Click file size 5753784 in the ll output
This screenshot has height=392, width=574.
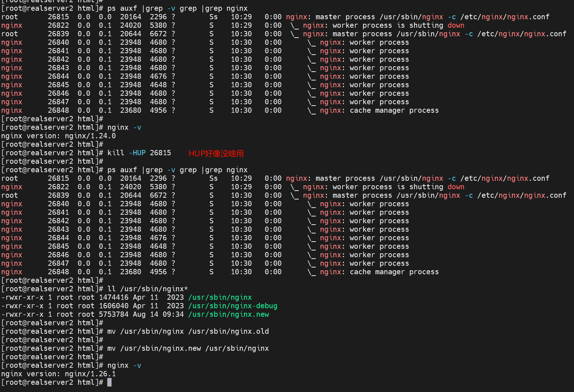pos(114,314)
